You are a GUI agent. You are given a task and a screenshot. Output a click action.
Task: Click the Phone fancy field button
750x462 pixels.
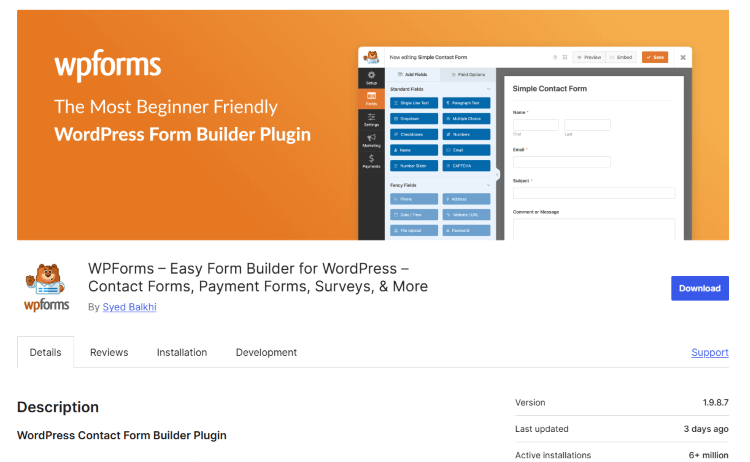point(414,199)
